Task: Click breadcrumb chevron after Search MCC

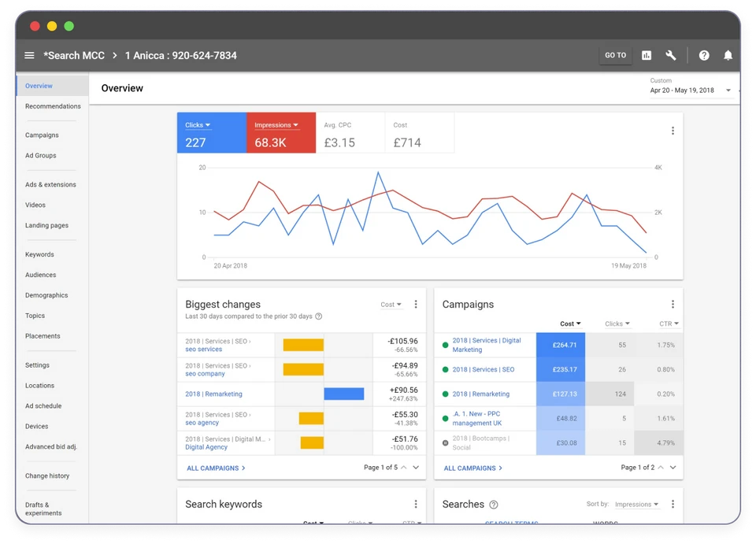Action: [x=115, y=55]
